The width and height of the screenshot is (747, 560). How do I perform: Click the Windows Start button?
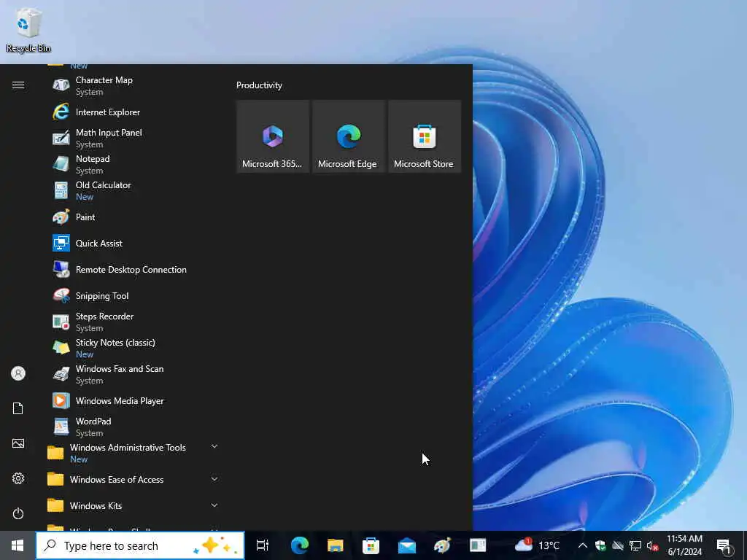[18, 545]
